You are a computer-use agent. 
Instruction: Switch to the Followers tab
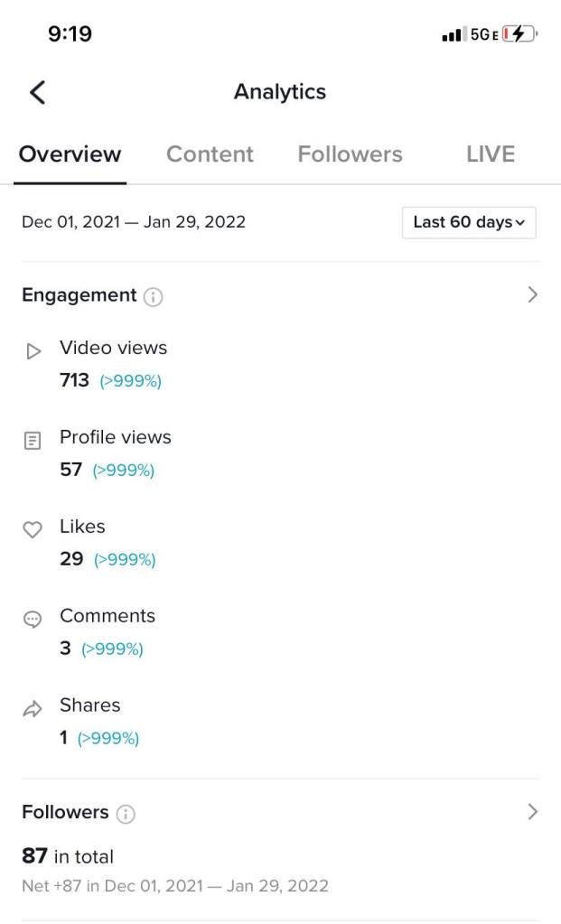(350, 154)
